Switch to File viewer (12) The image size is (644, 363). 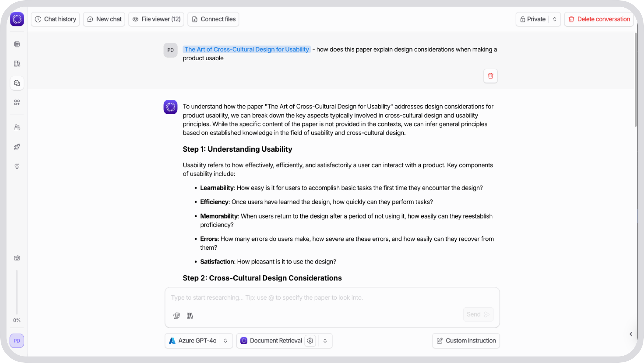point(156,19)
